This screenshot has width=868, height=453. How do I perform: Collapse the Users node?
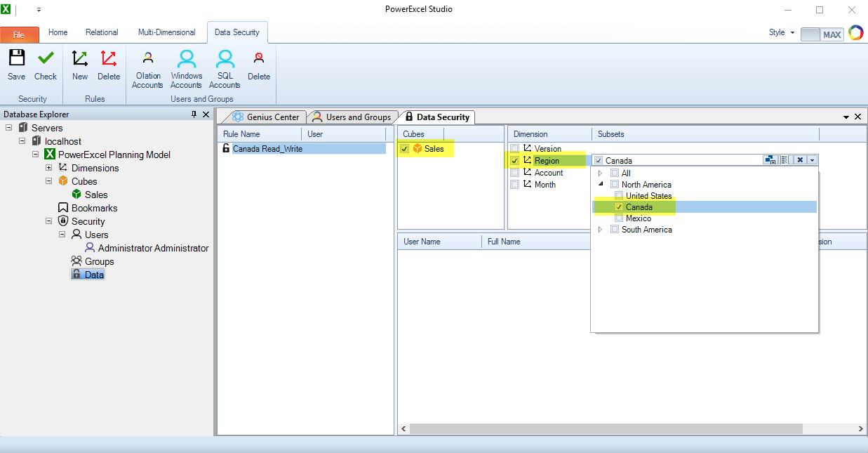[62, 235]
